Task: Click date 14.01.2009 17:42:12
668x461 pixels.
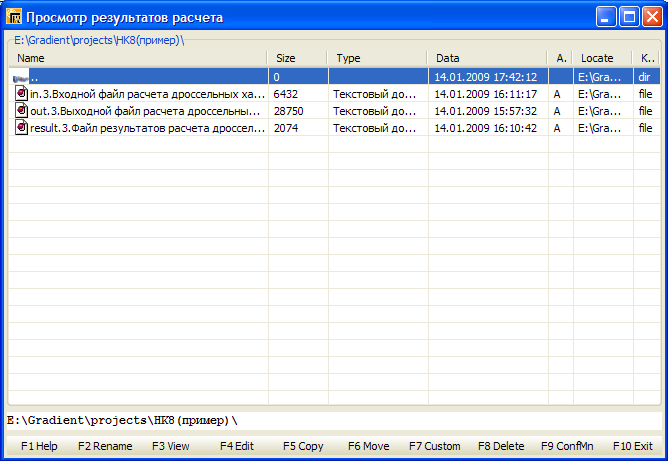Action: 485,77
